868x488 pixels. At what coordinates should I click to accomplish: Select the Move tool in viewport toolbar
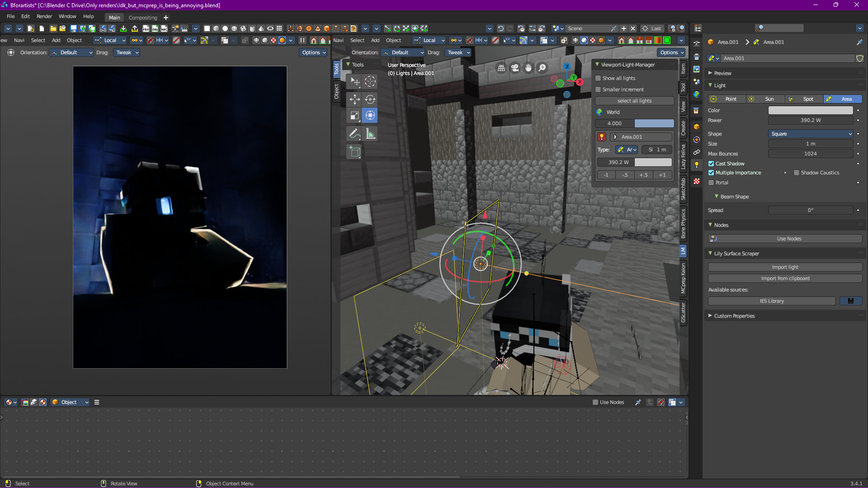tap(354, 99)
